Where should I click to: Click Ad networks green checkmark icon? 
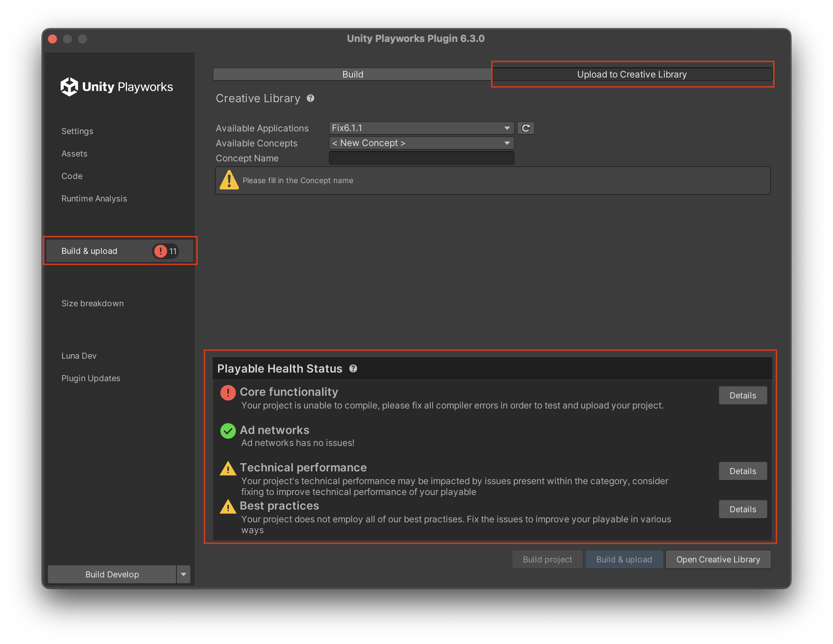click(228, 431)
